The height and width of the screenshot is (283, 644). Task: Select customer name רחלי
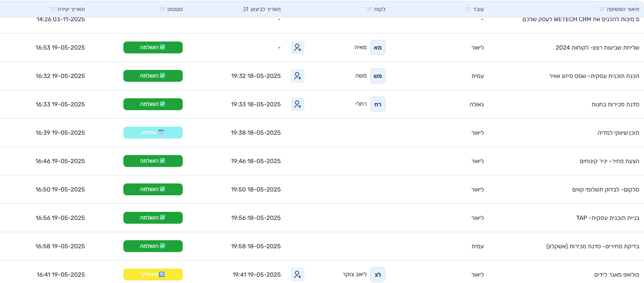click(x=361, y=104)
